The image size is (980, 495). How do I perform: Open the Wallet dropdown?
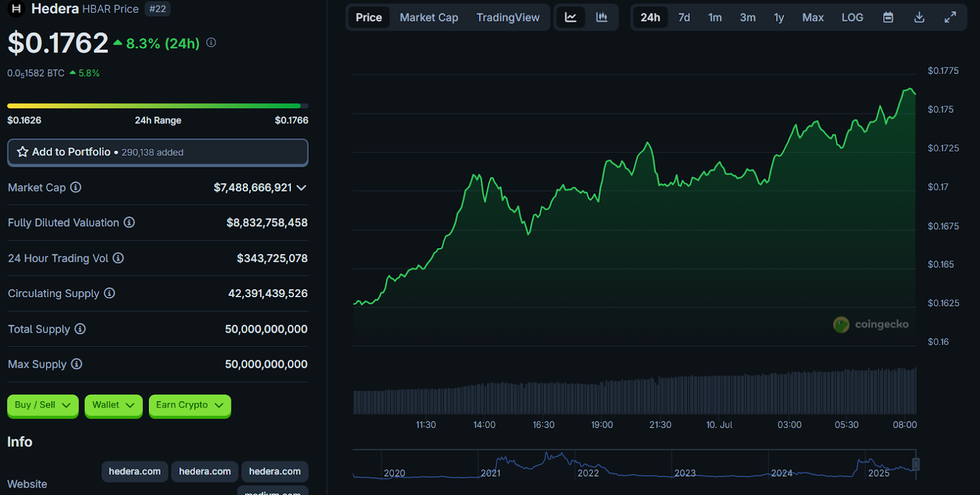[x=113, y=405]
